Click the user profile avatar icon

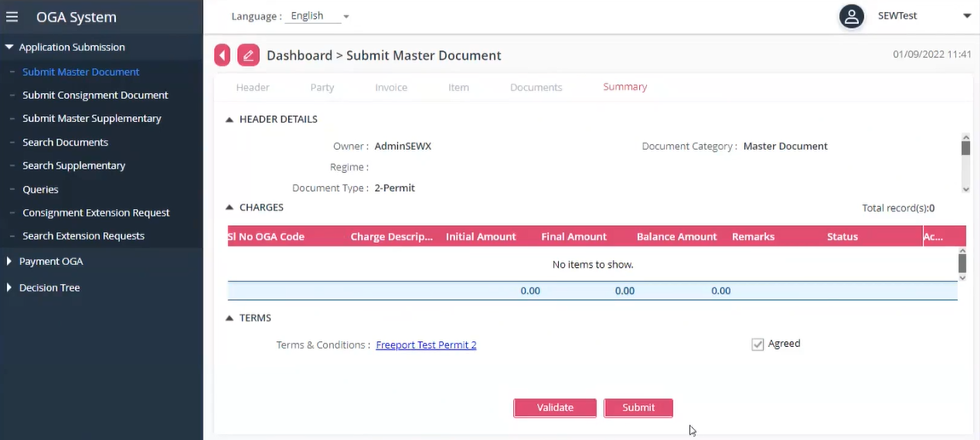click(x=851, y=16)
